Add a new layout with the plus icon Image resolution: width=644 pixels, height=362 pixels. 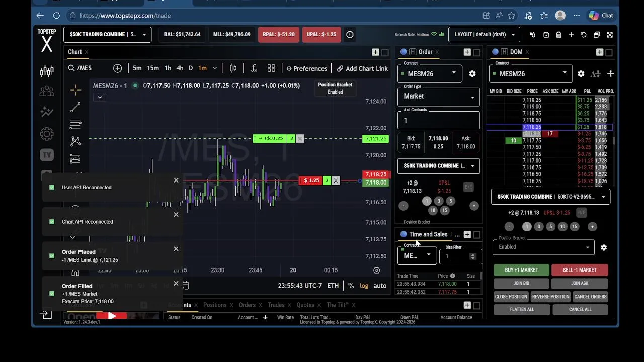(x=571, y=35)
